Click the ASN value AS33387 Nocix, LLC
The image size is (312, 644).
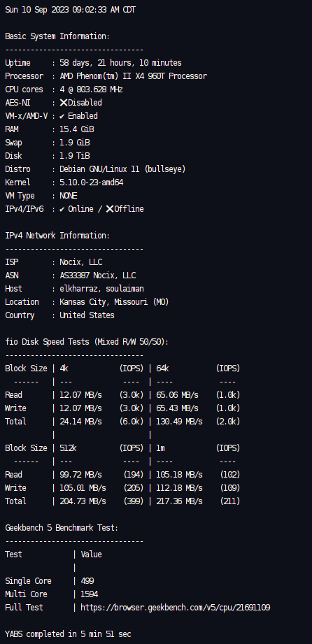coord(98,276)
